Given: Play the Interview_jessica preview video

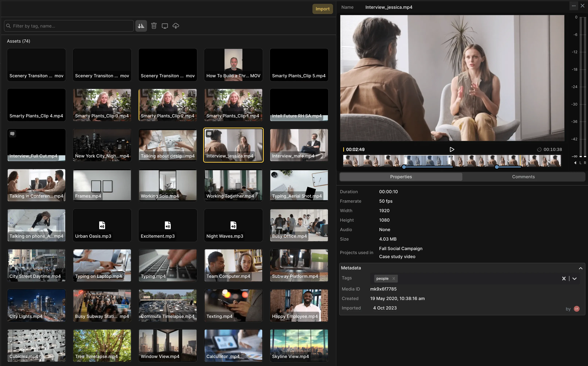Looking at the screenshot, I should pos(452,149).
